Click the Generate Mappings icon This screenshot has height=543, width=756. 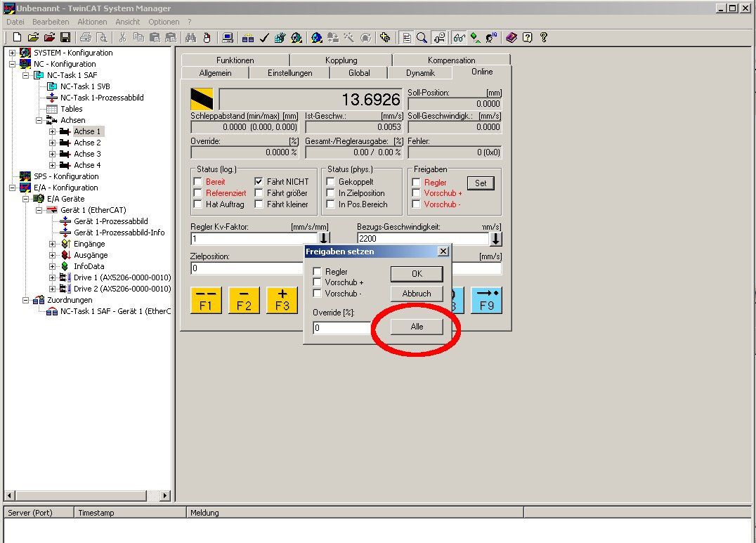pyautogui.click(x=248, y=38)
